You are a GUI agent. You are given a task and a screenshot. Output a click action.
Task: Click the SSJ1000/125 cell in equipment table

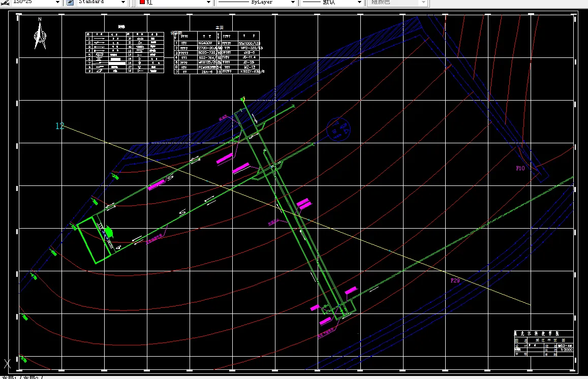pyautogui.click(x=250, y=44)
